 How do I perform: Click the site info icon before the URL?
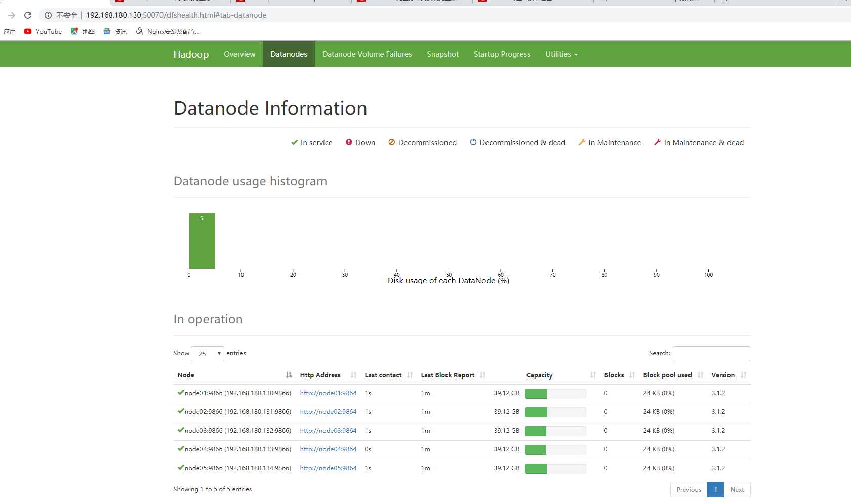click(48, 15)
